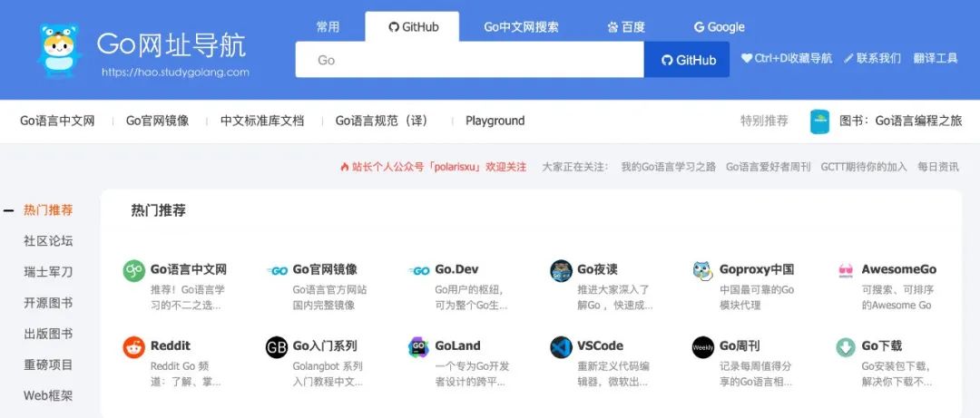980x418 pixels.
Task: Open 中文标准库文档 nav link
Action: point(262,121)
